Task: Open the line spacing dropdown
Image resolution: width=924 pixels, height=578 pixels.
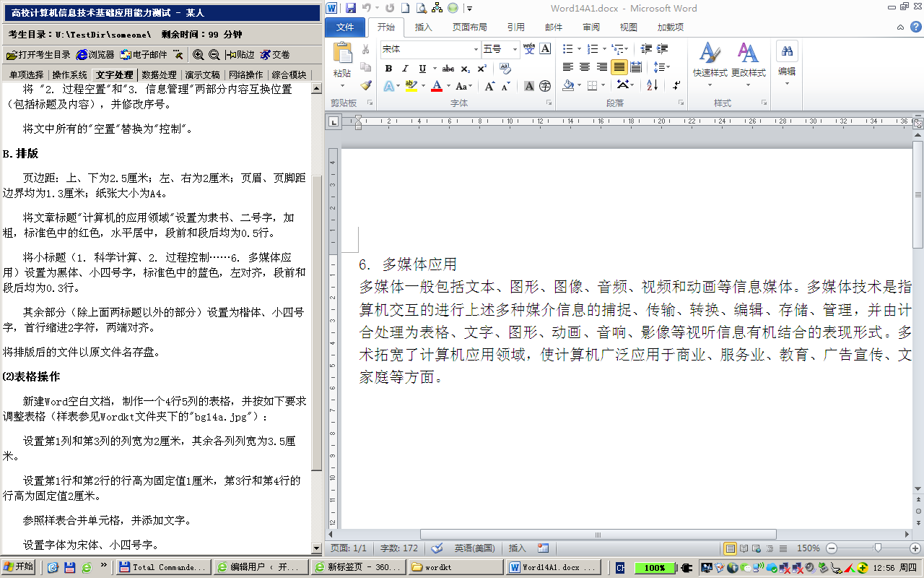Action: coord(661,67)
